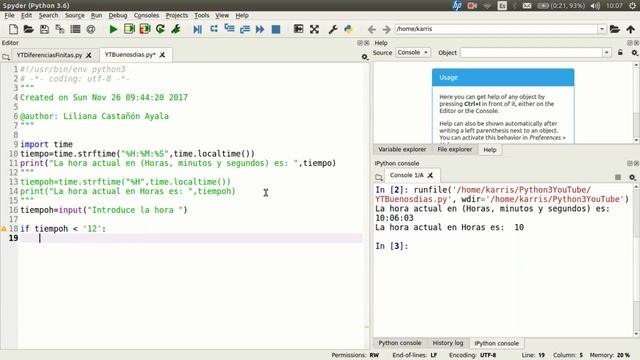
Task: Expand the Object field dropdown arrow
Action: tap(607, 53)
